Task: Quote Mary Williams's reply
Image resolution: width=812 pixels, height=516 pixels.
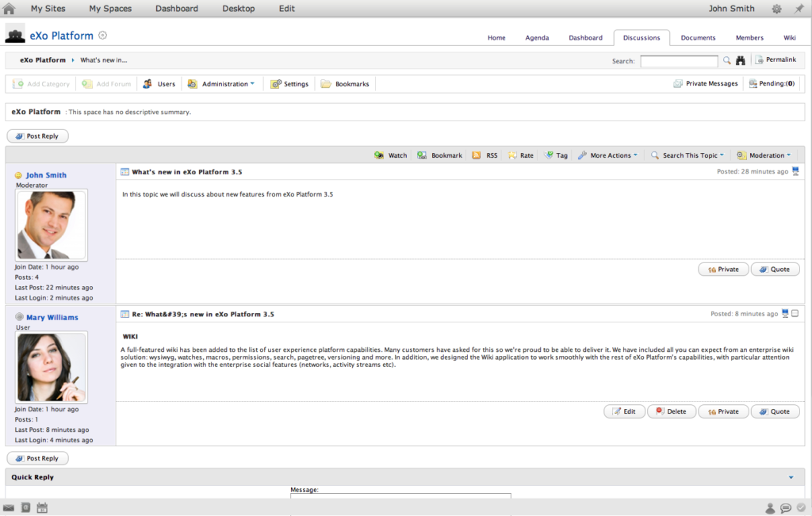Action: click(775, 411)
